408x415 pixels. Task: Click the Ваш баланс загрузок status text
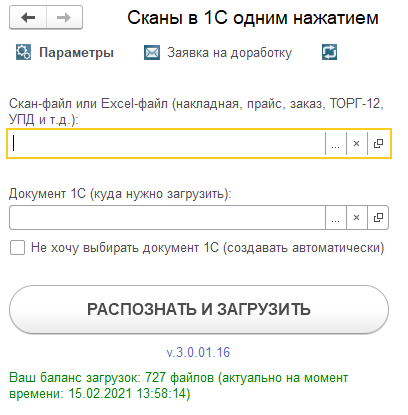179,385
